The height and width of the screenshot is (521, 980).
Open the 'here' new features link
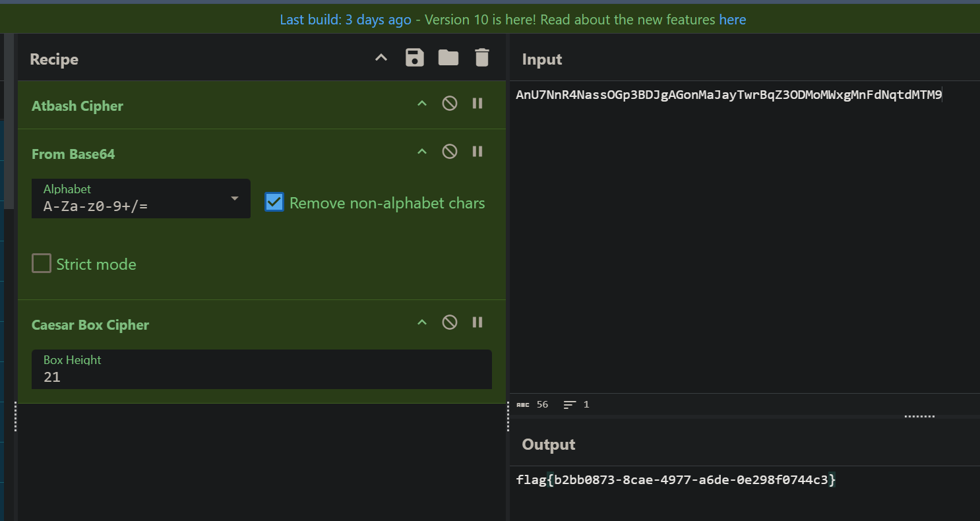point(732,20)
